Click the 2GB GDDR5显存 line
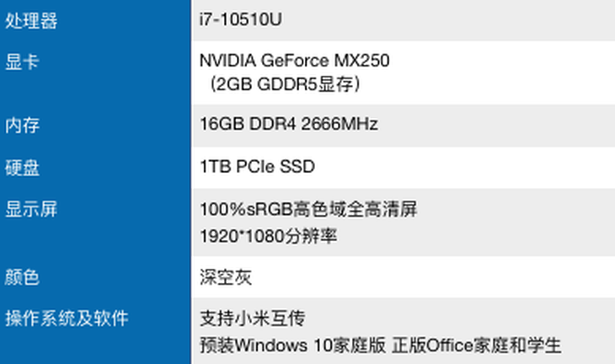 [285, 84]
